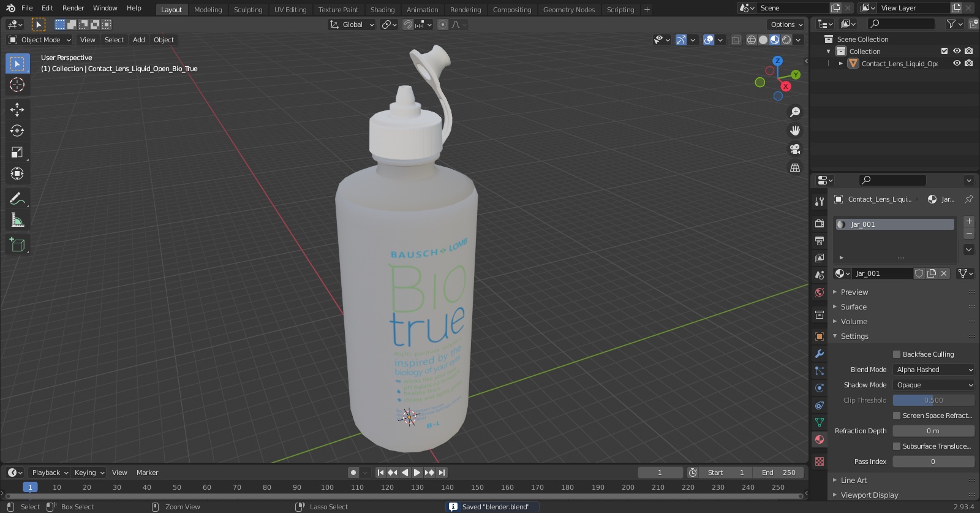Open the Keying popover

tap(89, 473)
